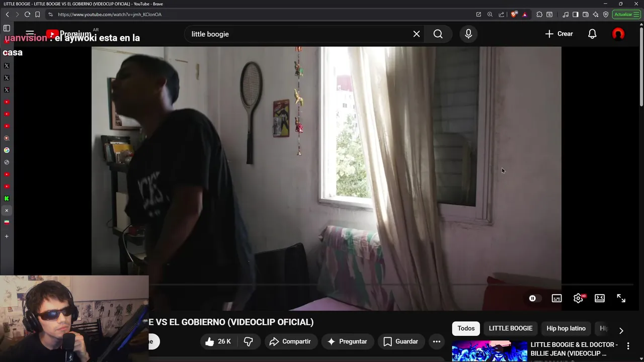Open the Billie Jean video thumbnail
644x362 pixels.
click(x=489, y=351)
